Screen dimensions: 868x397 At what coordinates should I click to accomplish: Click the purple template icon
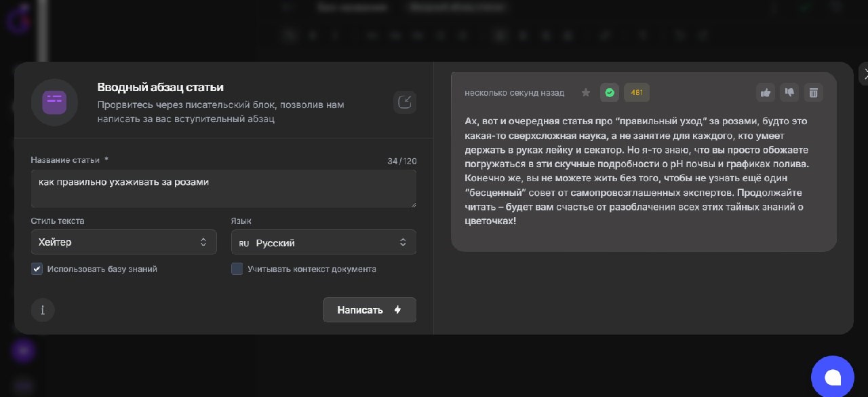tap(54, 102)
